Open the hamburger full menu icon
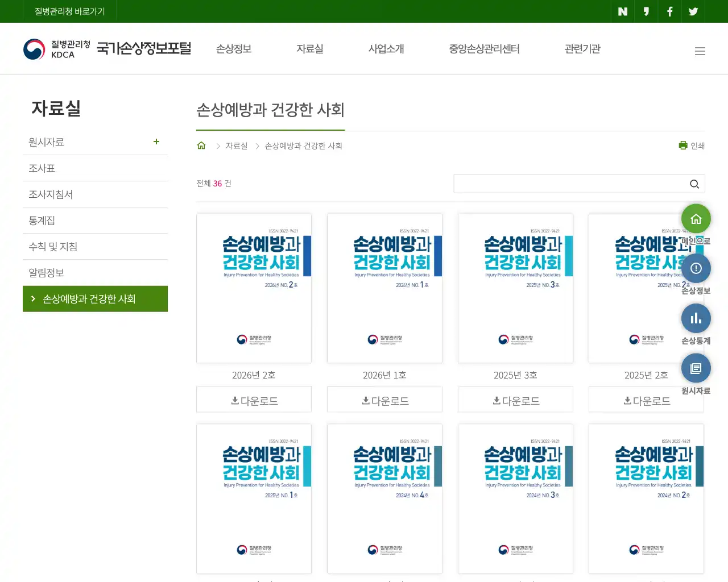This screenshot has height=582, width=728. coord(700,51)
